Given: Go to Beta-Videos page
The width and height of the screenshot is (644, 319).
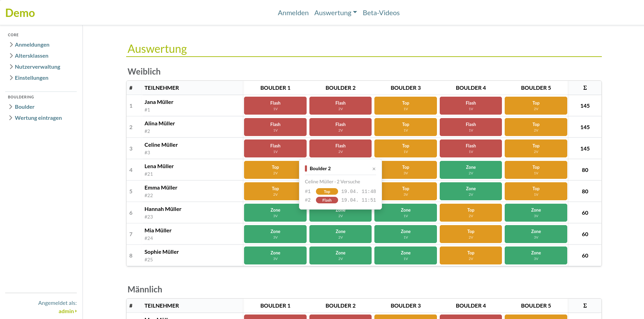Looking at the screenshot, I should coord(381,13).
